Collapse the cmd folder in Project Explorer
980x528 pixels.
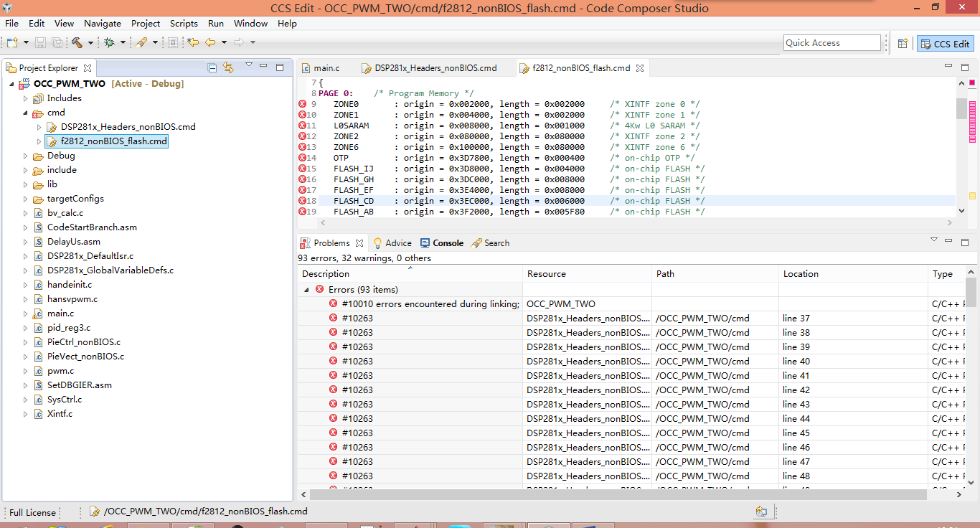pos(25,113)
